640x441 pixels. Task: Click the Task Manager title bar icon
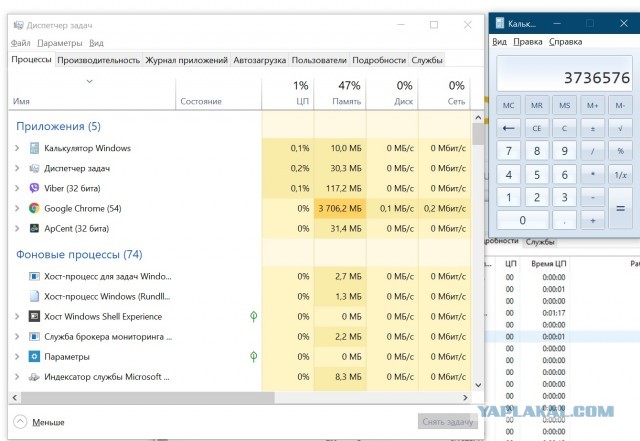tap(18, 25)
